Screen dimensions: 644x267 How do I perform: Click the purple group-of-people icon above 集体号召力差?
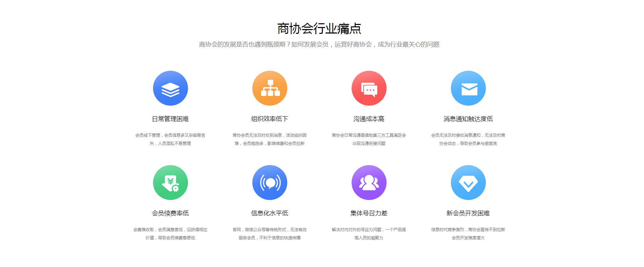[x=369, y=183]
